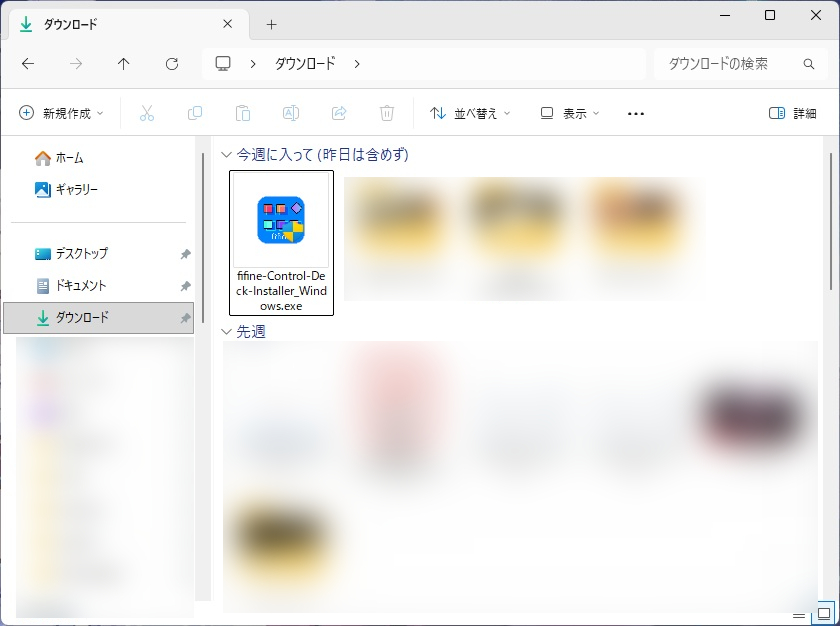The height and width of the screenshot is (626, 840).
Task: Click the Cut scissors icon in toolbar
Action: click(x=147, y=114)
